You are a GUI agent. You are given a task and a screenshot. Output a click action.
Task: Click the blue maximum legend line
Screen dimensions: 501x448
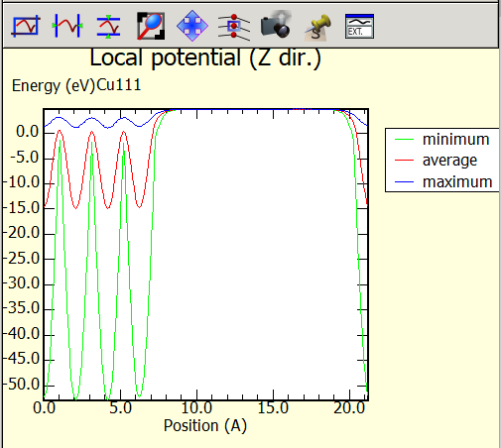point(404,181)
